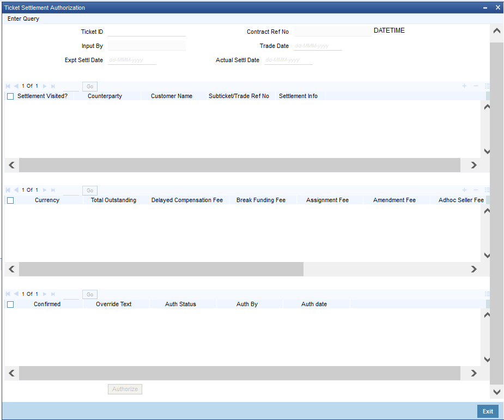The image size is (504, 420).
Task: Add a new row to the counterparty grid
Action: [464, 86]
